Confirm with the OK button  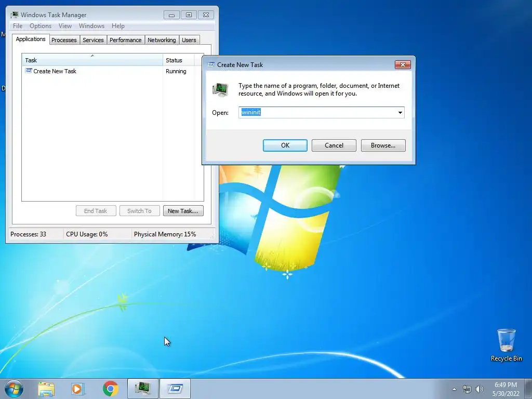click(x=285, y=145)
